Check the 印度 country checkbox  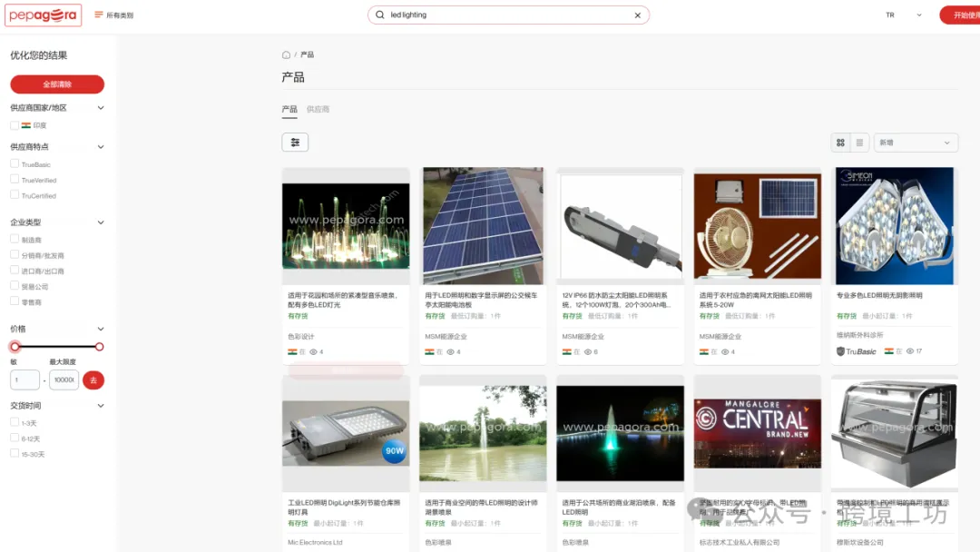click(15, 125)
